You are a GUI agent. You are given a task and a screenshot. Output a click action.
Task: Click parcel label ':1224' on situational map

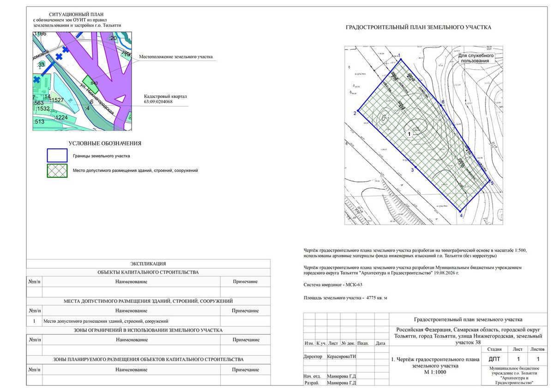pyautogui.click(x=60, y=118)
